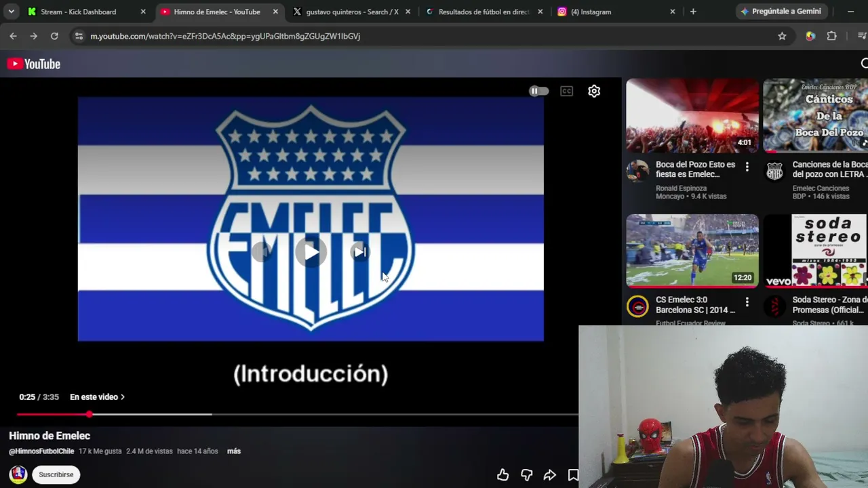
Task: Close the Stream - Kick Dashboard tab
Action: 143,12
